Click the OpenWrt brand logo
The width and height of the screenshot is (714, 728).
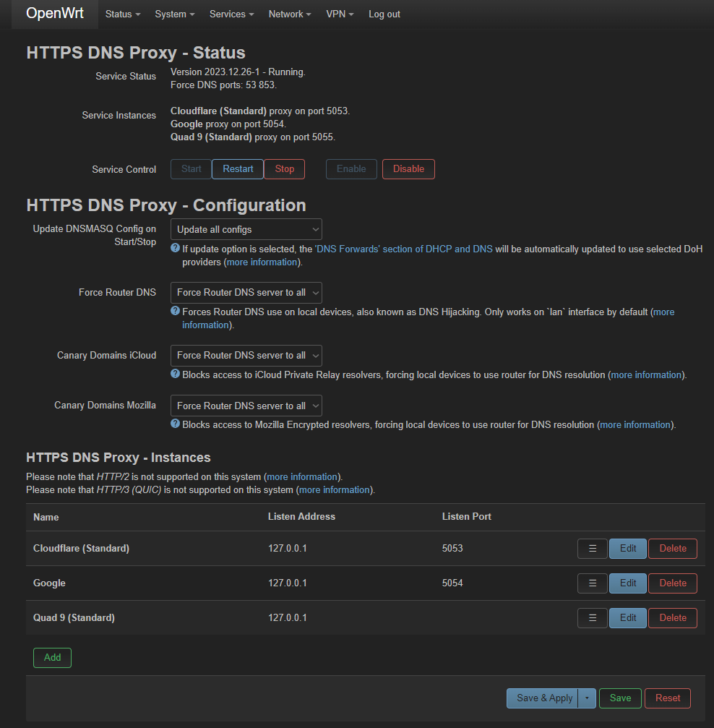55,14
